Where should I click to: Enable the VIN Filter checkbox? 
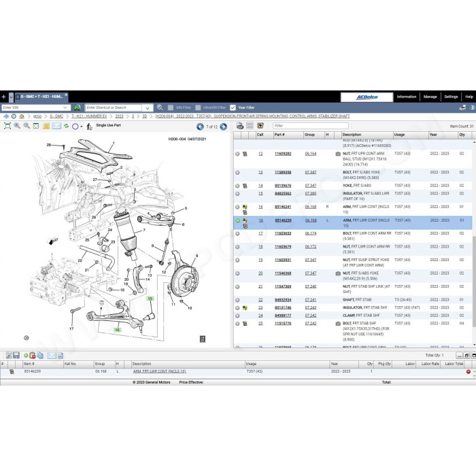pyautogui.click(x=171, y=107)
